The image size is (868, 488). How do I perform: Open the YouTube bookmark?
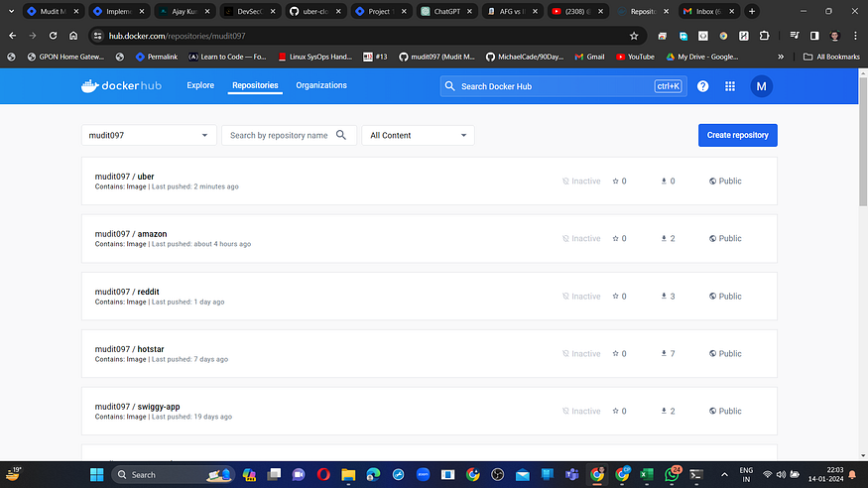click(635, 57)
